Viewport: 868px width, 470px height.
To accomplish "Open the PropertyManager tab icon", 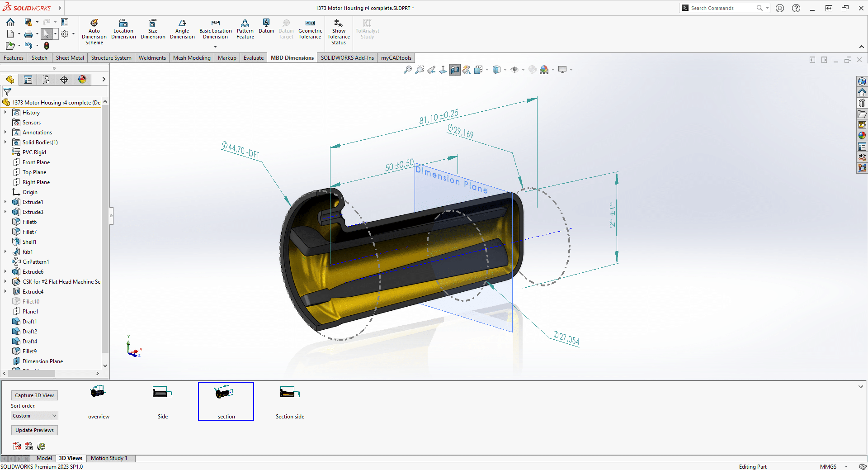I will click(28, 80).
